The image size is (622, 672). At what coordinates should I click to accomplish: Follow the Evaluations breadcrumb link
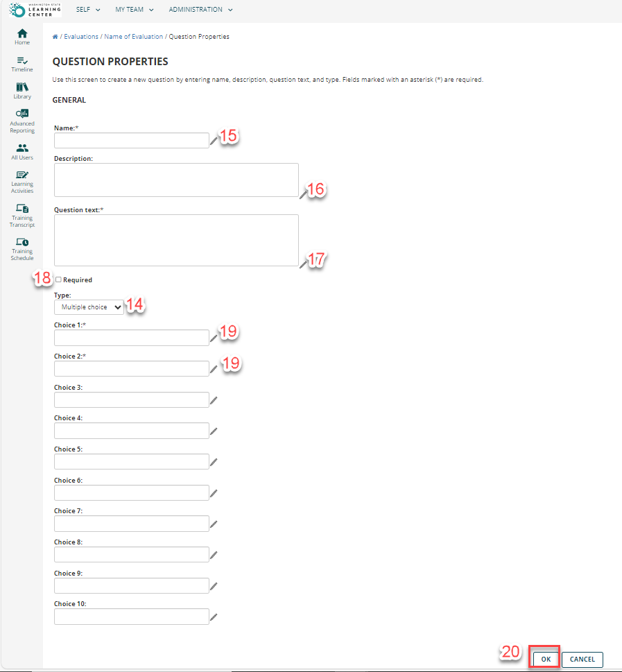click(81, 37)
